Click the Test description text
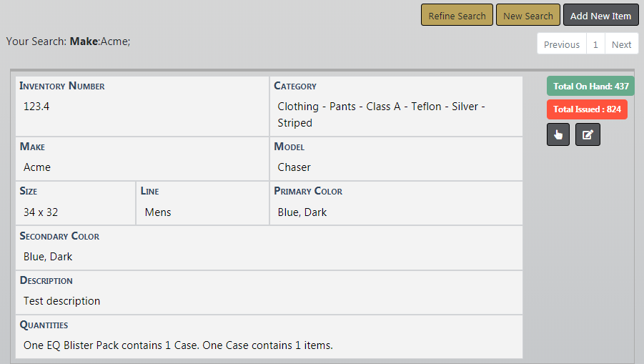Screen dimensions: 644x364 click(x=61, y=301)
